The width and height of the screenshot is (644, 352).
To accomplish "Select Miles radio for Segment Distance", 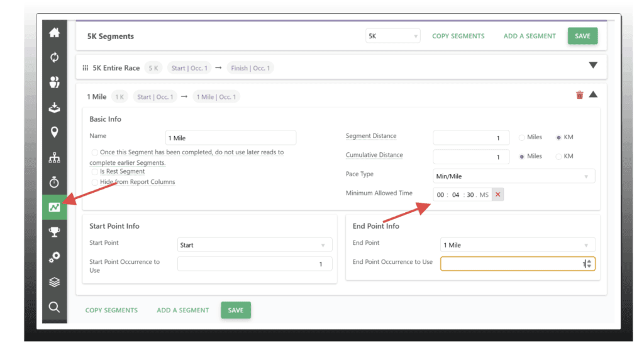I will (521, 137).
